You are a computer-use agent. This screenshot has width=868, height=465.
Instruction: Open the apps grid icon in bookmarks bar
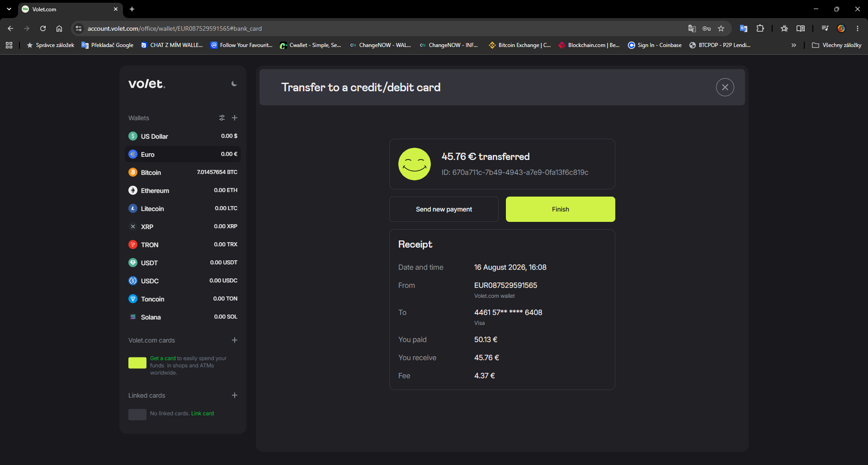[x=9, y=45]
